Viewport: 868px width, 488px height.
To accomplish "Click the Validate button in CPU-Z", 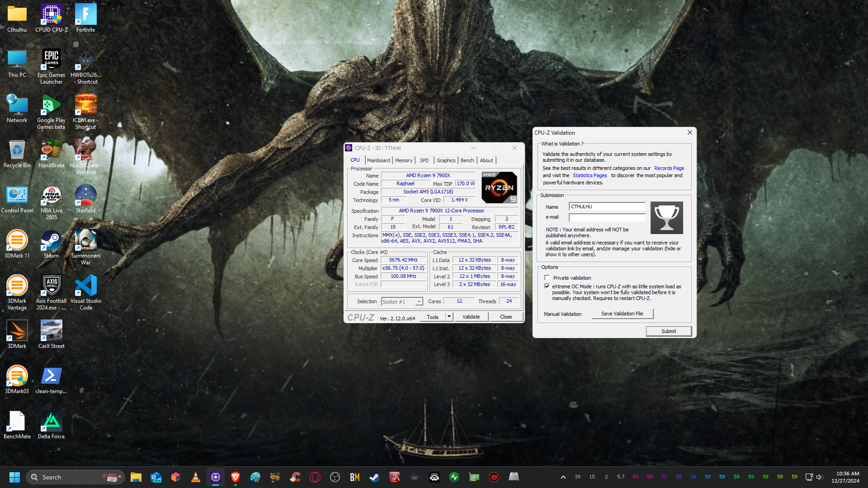I will click(x=471, y=317).
